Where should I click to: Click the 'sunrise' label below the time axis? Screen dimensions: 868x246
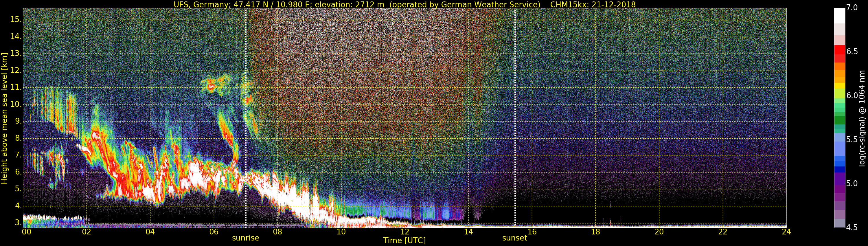(246, 238)
